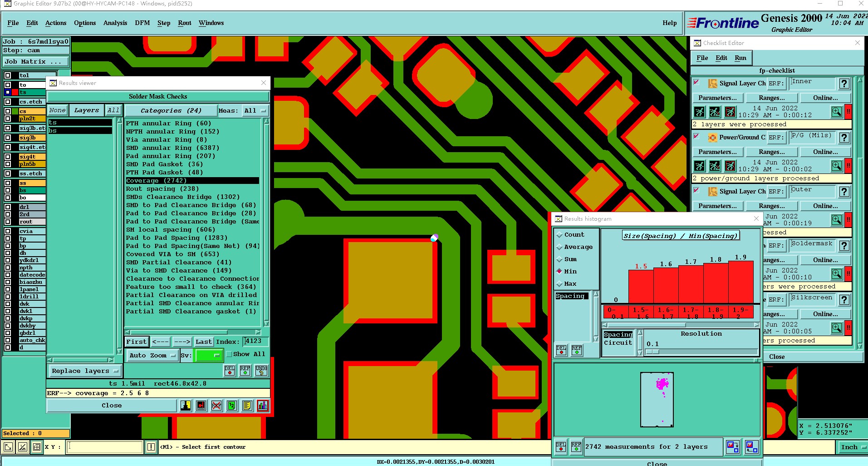Open the Analysis menu
868x466 pixels.
coord(115,23)
